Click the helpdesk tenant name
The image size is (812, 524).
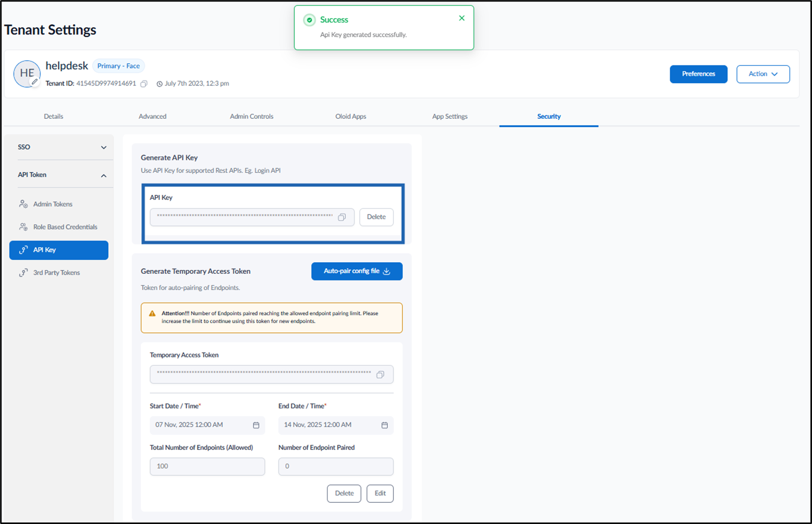[x=67, y=66]
